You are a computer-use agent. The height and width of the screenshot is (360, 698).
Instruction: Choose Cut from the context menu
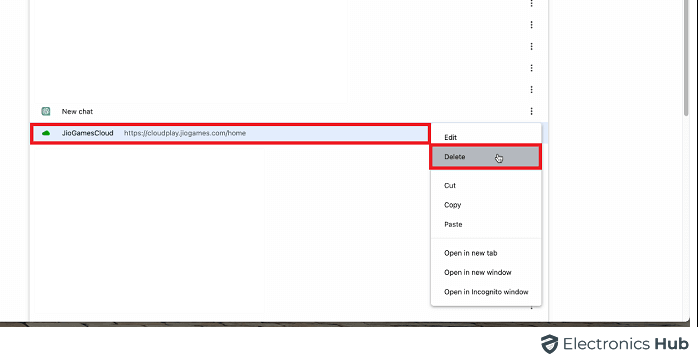pos(486,186)
